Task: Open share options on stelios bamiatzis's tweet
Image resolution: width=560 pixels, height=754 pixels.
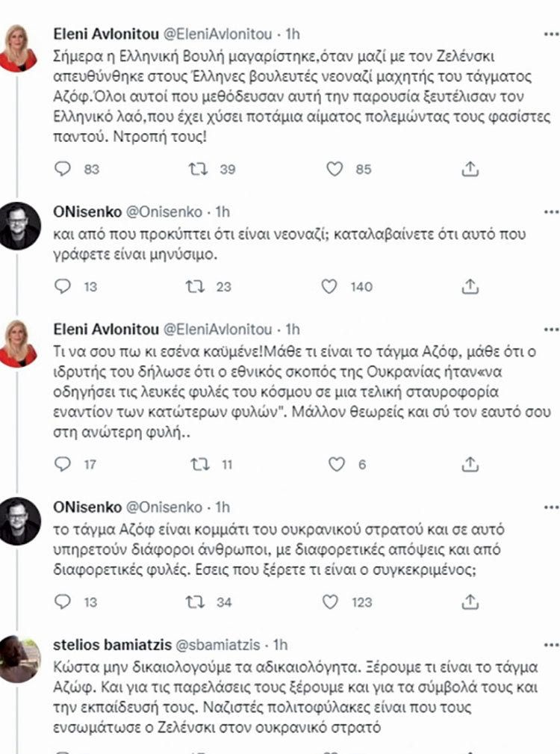Action: (x=470, y=751)
